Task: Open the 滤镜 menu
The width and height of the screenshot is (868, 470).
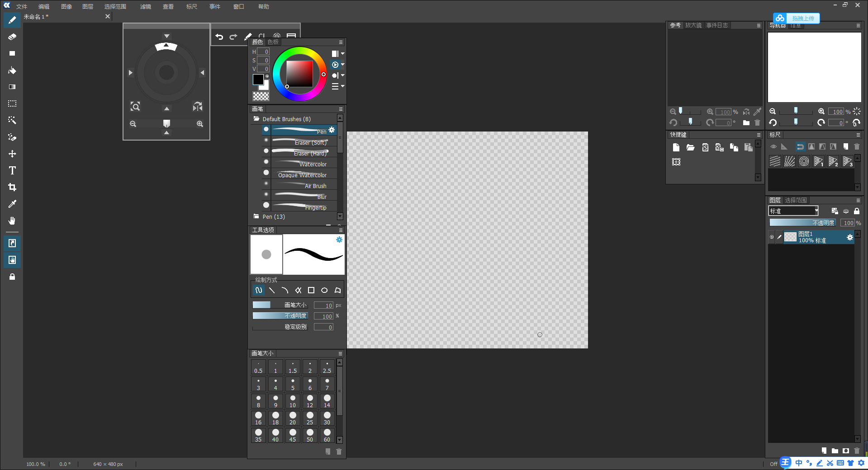Action: 145,6
